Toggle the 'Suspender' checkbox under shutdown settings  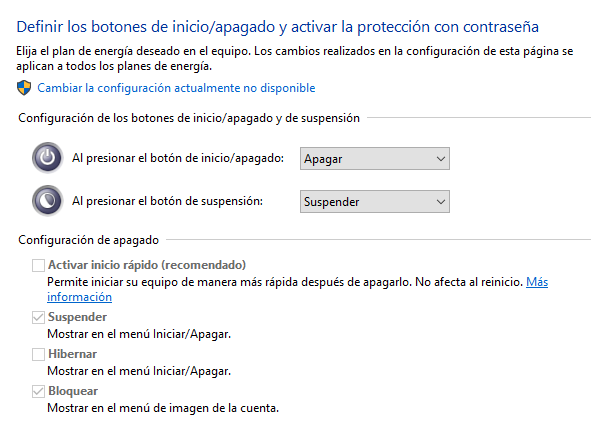click(39, 317)
